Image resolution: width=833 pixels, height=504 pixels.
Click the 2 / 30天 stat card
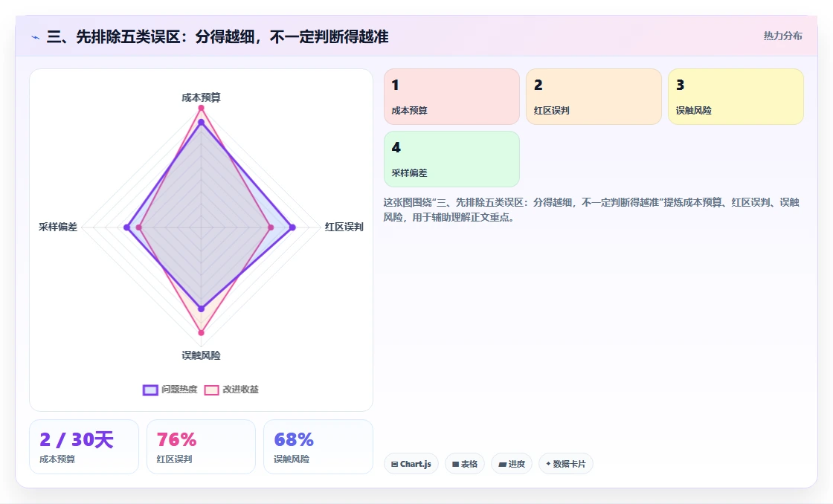[84, 447]
